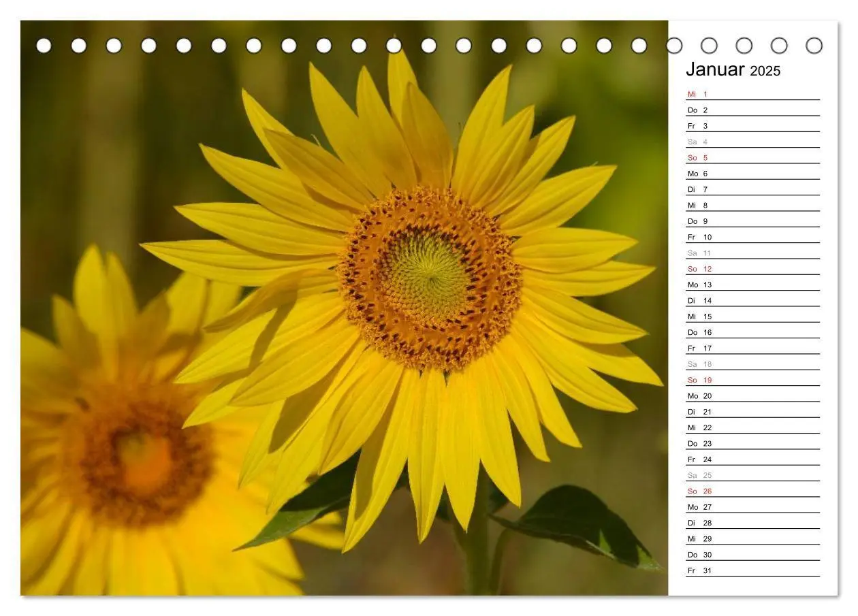Select the 'Sa 4' calendar row

tap(752, 142)
